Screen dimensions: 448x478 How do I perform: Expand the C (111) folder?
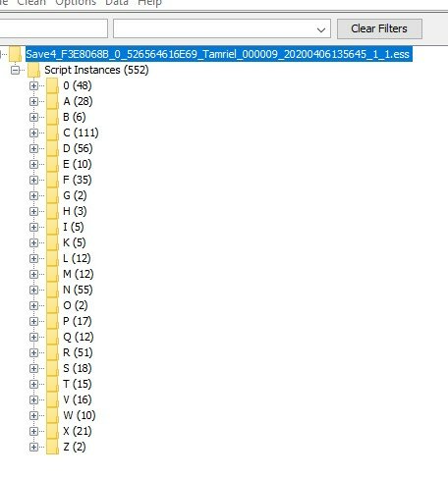tap(33, 133)
